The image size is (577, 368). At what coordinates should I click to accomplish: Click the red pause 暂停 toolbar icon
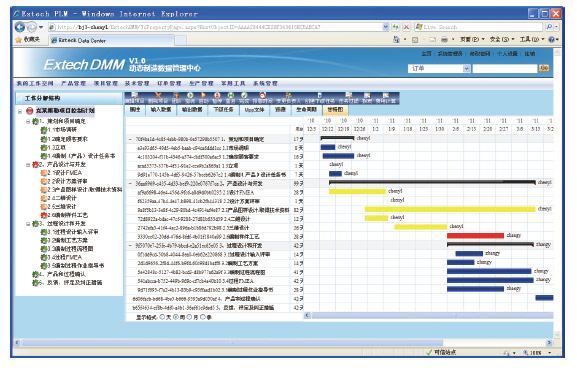point(217,96)
